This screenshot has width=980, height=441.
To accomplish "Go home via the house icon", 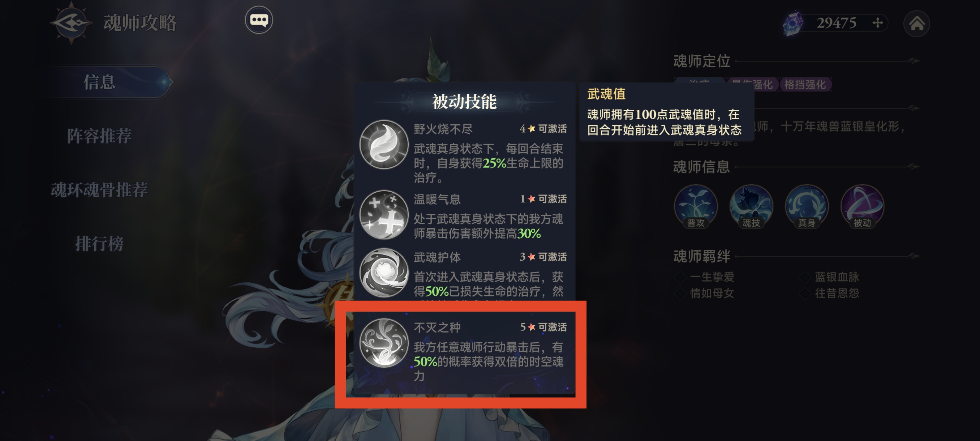I will 916,23.
